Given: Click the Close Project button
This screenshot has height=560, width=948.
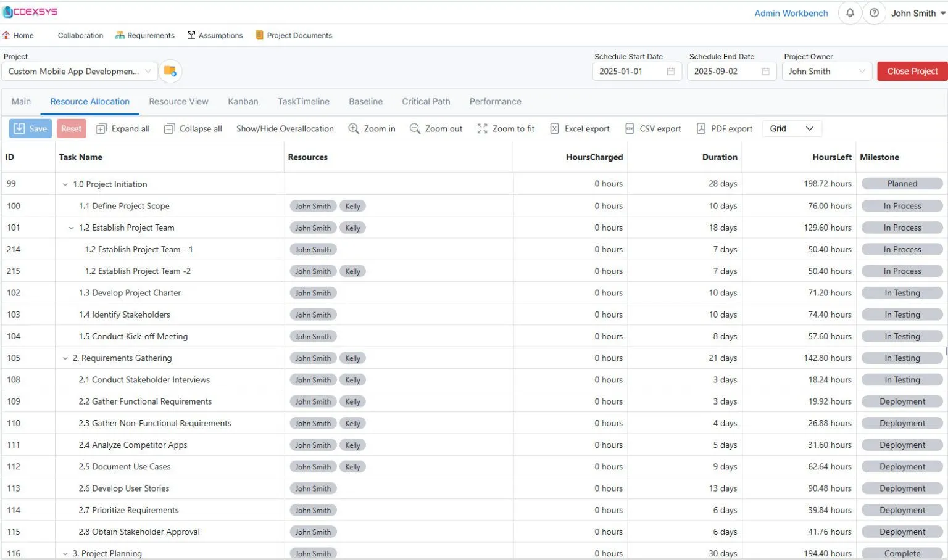Looking at the screenshot, I should tap(912, 71).
